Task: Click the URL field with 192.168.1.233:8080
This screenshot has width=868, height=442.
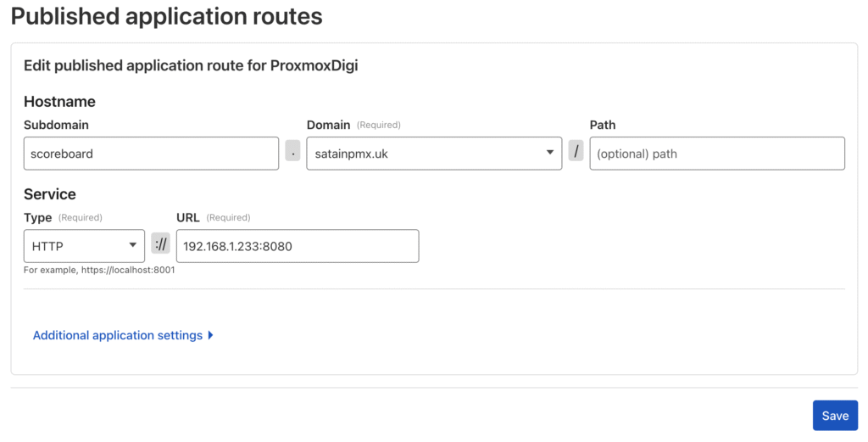Action: point(297,246)
